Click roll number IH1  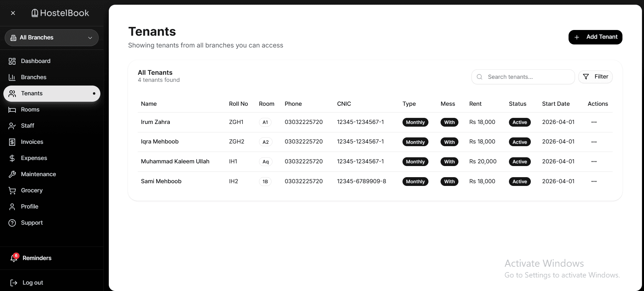click(233, 161)
